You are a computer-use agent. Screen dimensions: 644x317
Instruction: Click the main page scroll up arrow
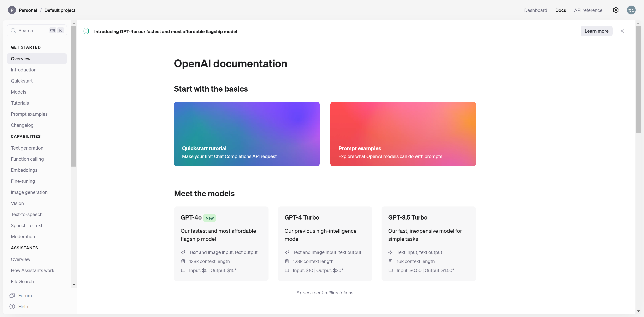tap(638, 23)
